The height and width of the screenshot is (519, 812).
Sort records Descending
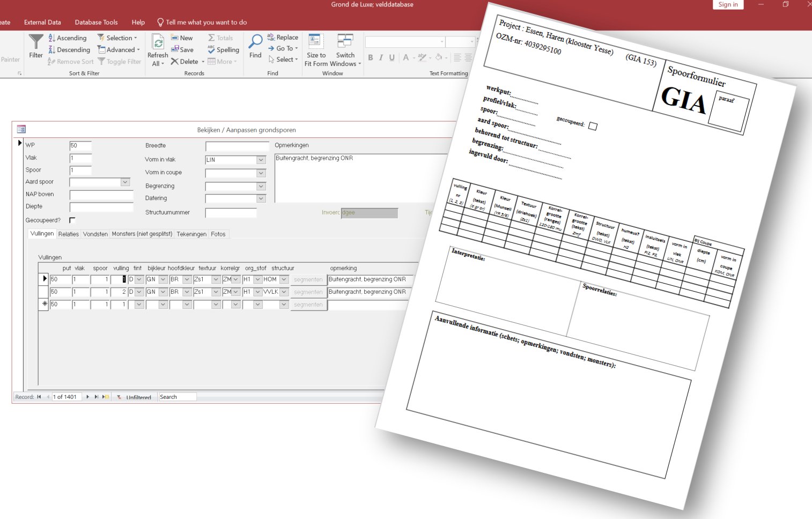[x=69, y=50]
